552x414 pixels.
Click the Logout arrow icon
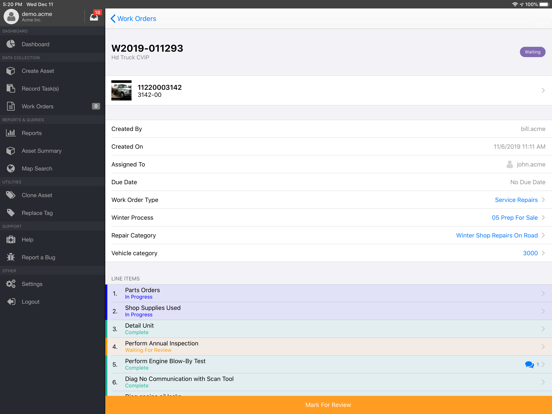pos(11,301)
